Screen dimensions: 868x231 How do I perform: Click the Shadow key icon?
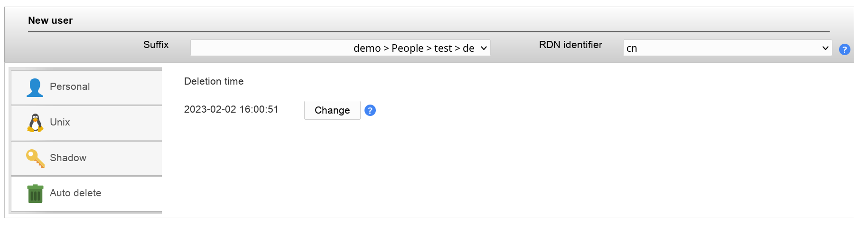[35, 158]
